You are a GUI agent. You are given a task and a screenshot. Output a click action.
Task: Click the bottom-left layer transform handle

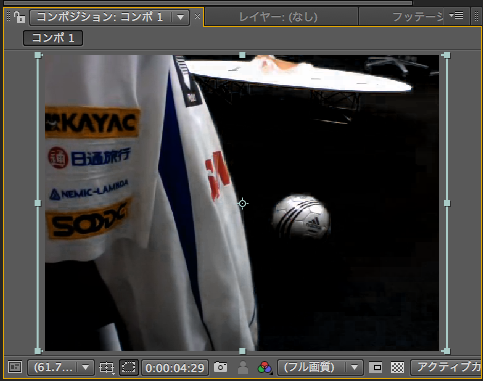point(38,351)
